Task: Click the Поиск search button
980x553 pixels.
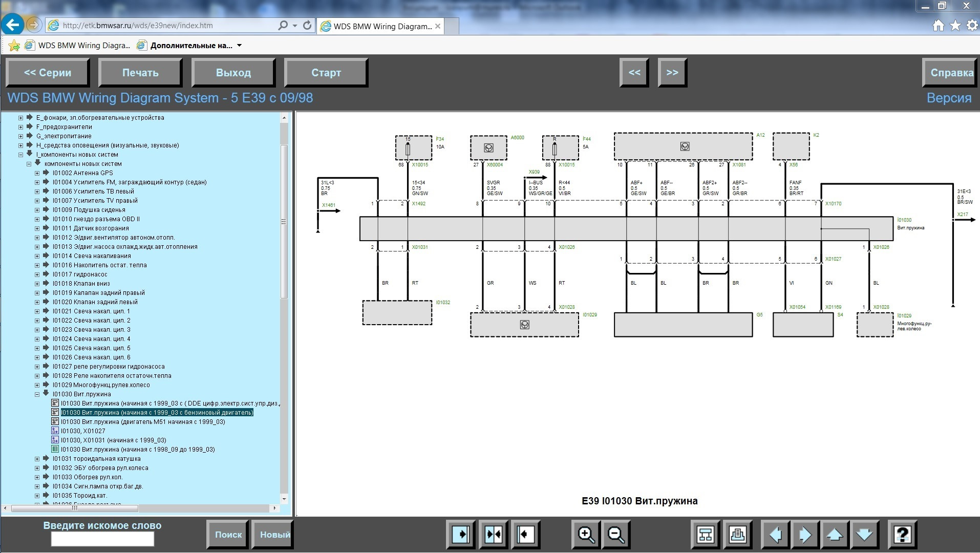Action: click(x=228, y=535)
